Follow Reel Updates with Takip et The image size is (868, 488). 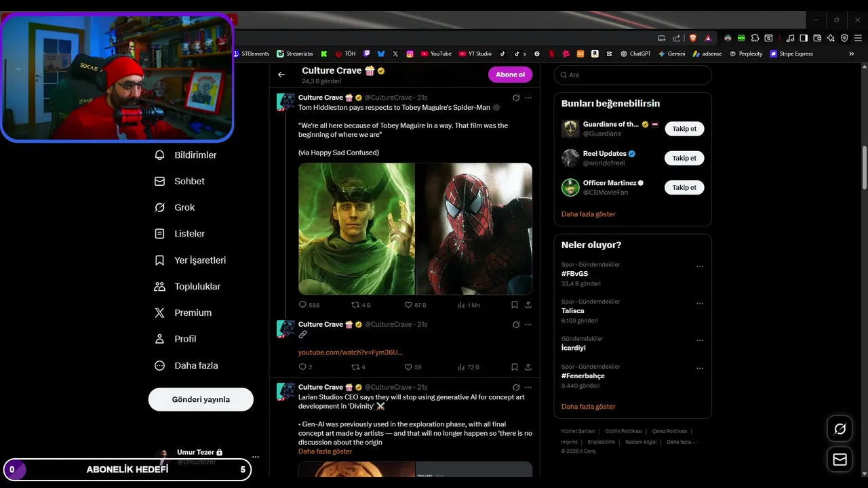pyautogui.click(x=684, y=158)
